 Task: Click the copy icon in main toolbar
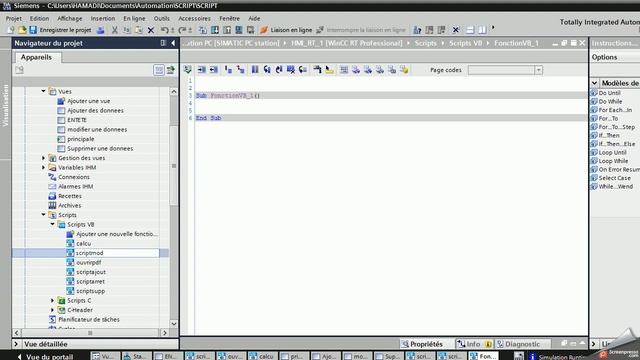click(127, 30)
